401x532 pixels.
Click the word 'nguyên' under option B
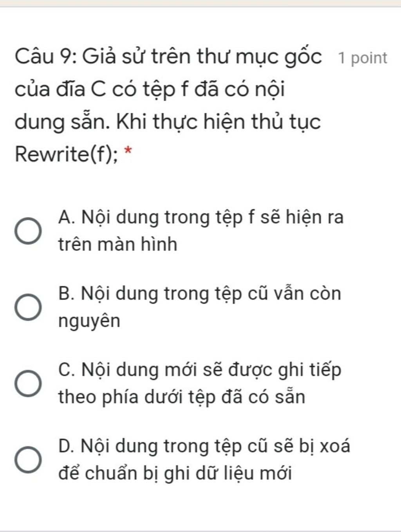pyautogui.click(x=89, y=322)
